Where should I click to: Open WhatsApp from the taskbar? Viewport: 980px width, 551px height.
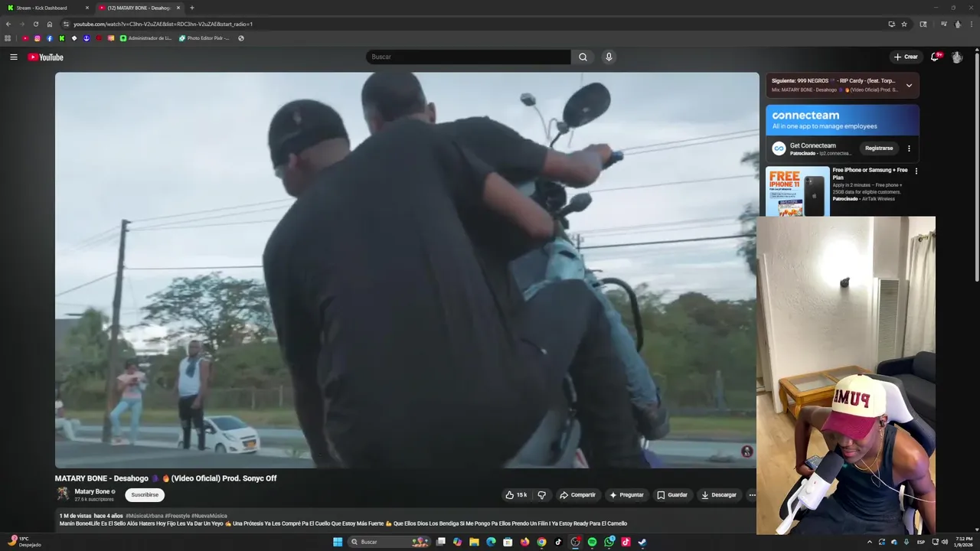[609, 542]
